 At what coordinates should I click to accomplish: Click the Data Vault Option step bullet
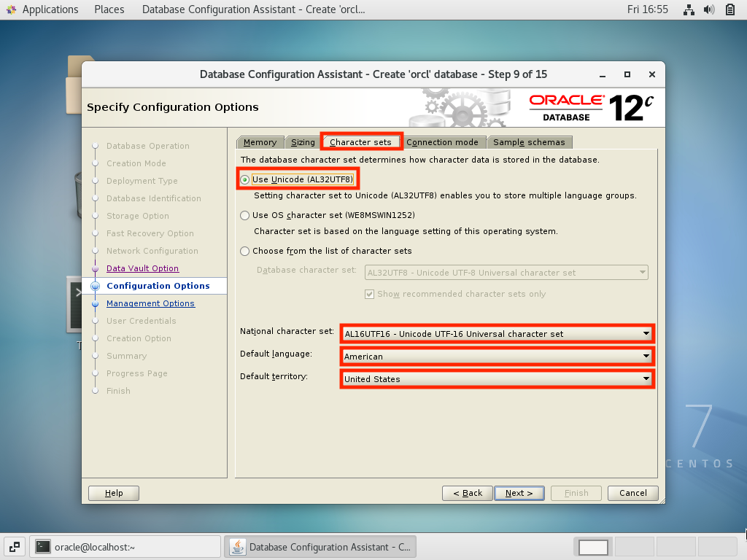pyautogui.click(x=96, y=269)
